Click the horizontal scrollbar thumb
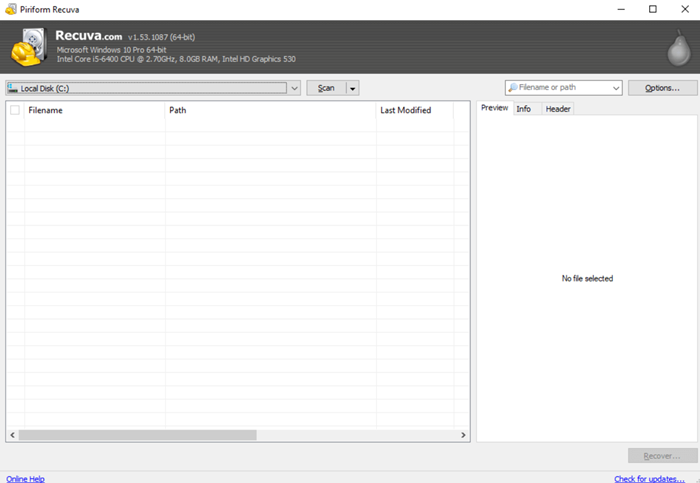 138,435
